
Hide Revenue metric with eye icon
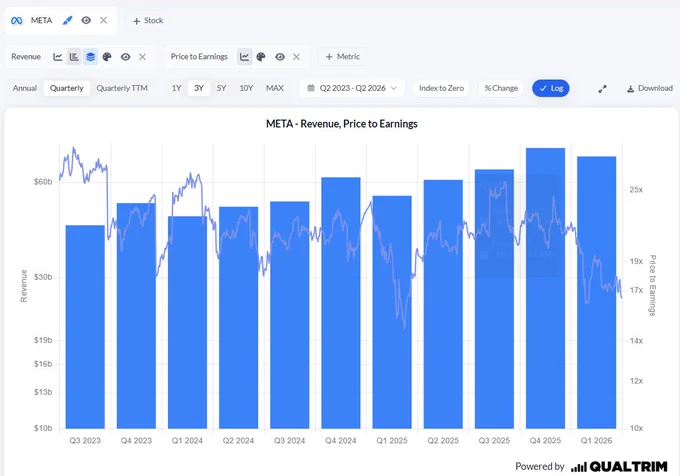pyautogui.click(x=125, y=57)
